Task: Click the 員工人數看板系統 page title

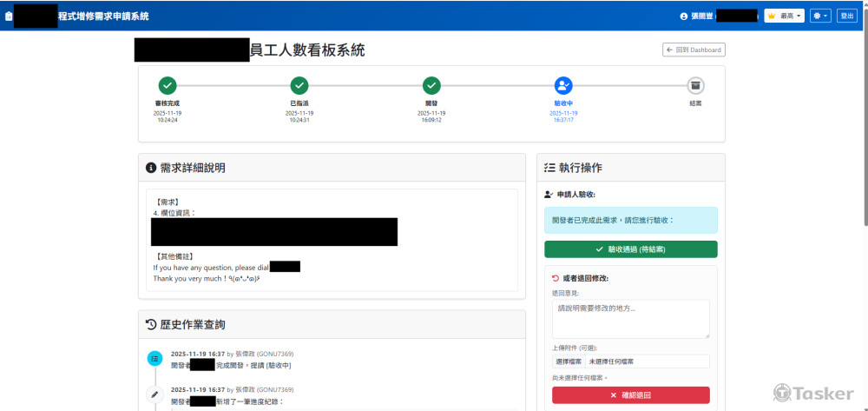Action: coord(307,50)
